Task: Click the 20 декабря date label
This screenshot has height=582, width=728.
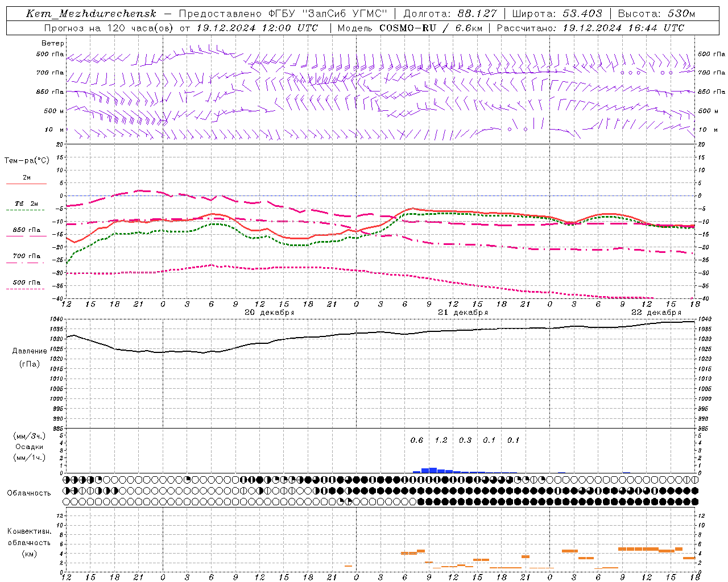Action: point(270,313)
